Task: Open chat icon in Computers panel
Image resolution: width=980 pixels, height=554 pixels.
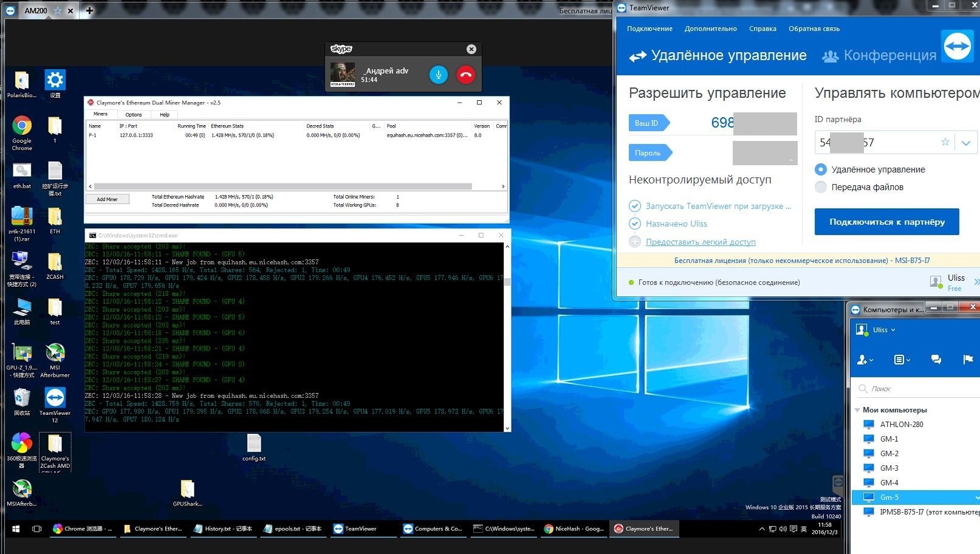Action: tap(936, 360)
